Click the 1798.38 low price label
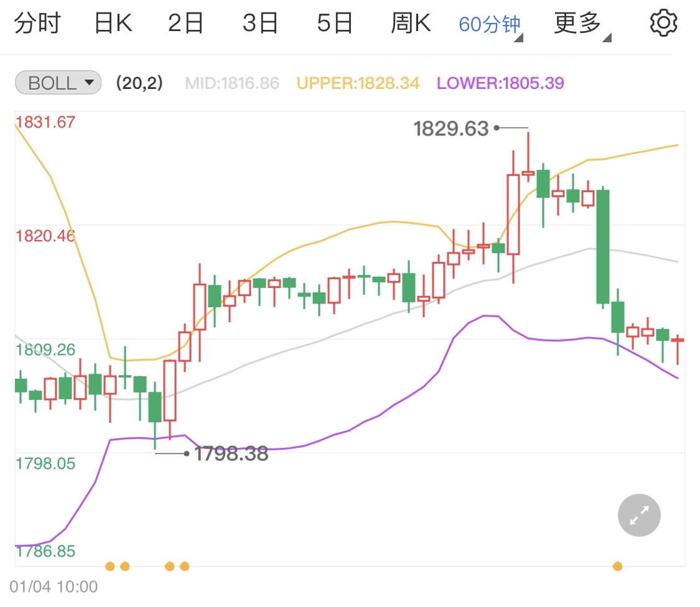This screenshot has width=700, height=607. click(231, 454)
